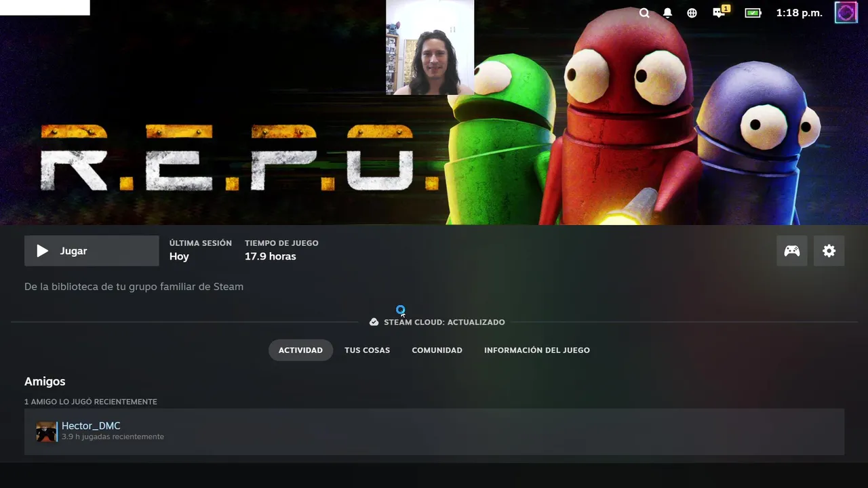Open game settings gear icon

(x=829, y=251)
